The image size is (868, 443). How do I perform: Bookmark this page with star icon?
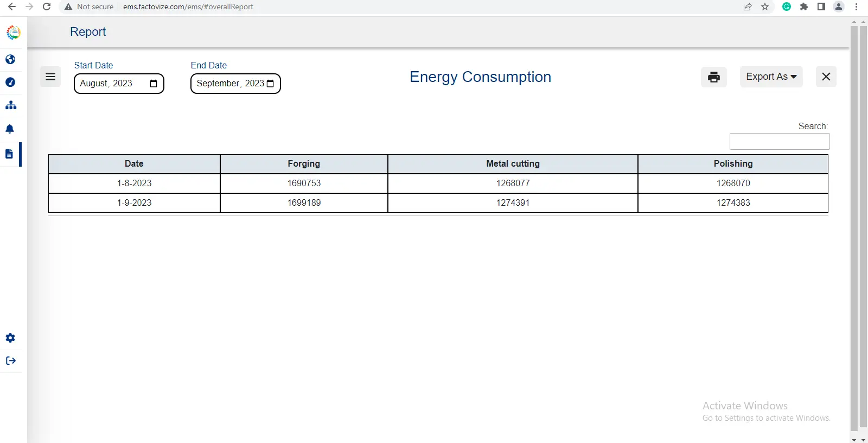[x=765, y=7]
